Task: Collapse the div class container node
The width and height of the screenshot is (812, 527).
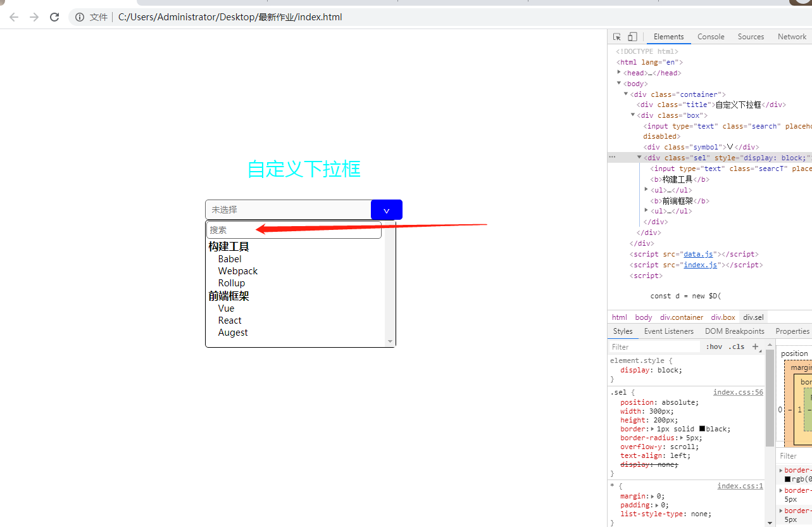Action: tap(626, 94)
